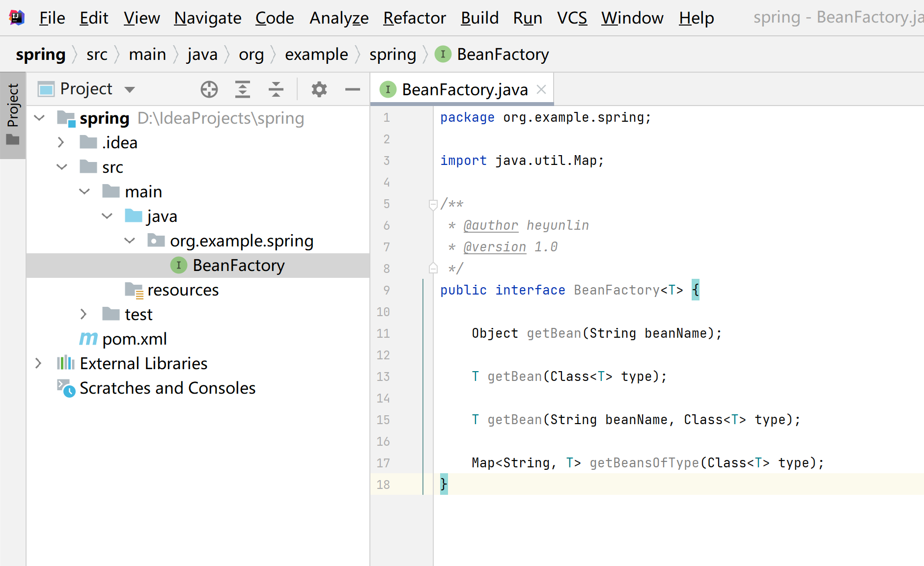The image size is (924, 566).
Task: Select BeanFactory in the project tree
Action: [238, 265]
